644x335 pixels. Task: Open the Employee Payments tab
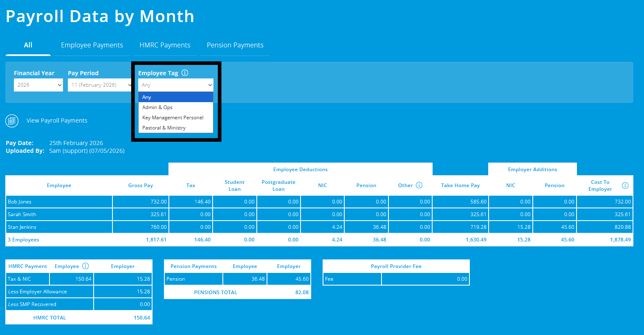point(92,45)
